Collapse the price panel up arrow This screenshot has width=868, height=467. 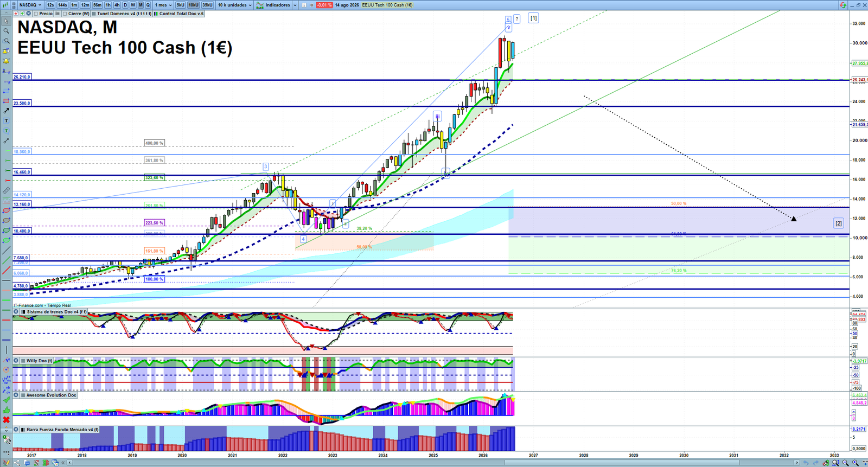point(6,13)
